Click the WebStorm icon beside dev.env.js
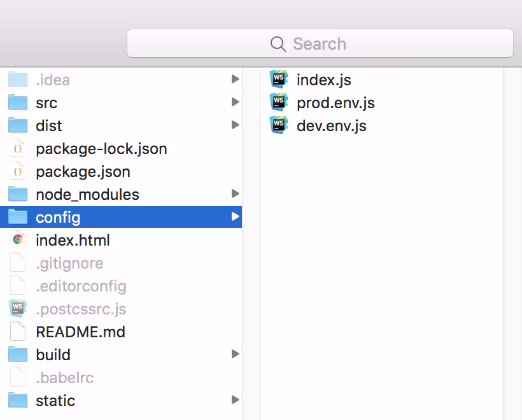 click(x=279, y=125)
